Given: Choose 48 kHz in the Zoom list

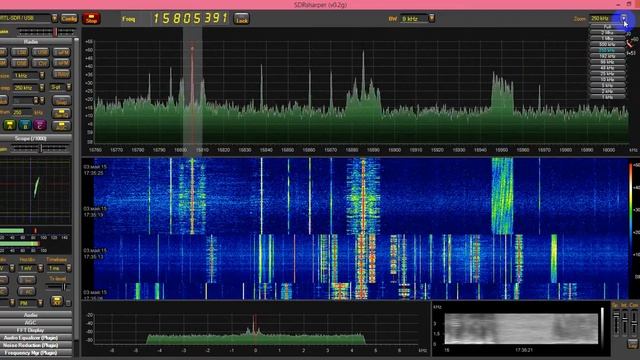Looking at the screenshot, I should click(x=607, y=68).
